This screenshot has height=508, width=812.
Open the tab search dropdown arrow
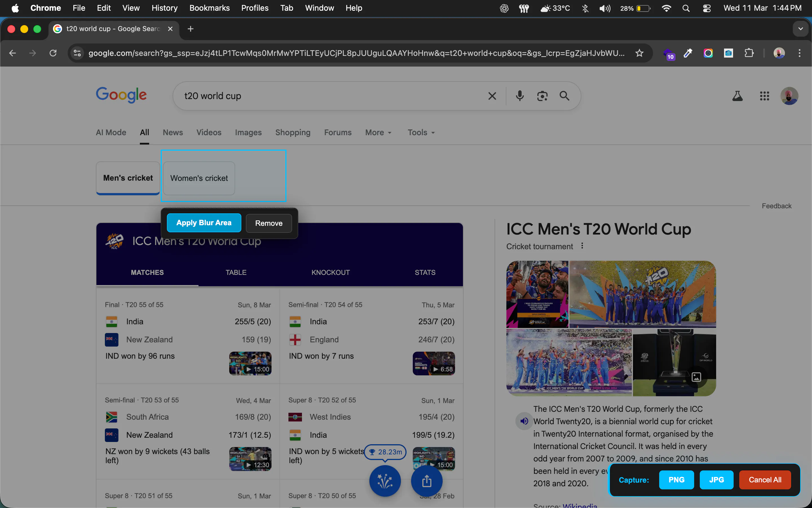point(801,29)
